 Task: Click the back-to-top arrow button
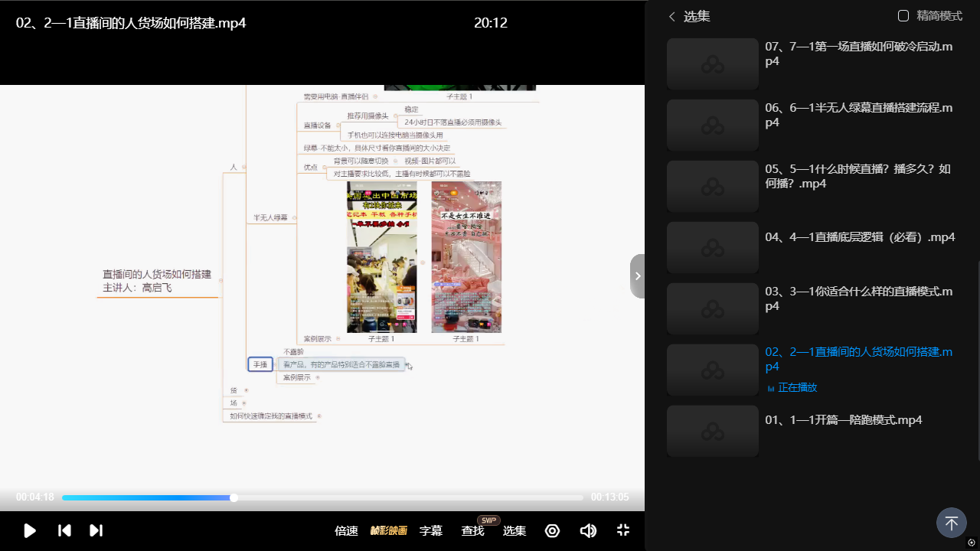pos(951,523)
